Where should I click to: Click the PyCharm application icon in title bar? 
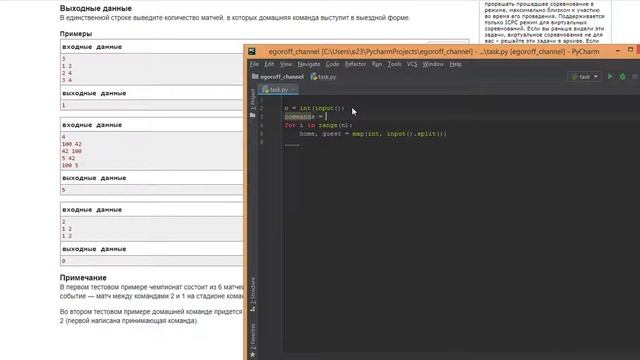[x=252, y=51]
